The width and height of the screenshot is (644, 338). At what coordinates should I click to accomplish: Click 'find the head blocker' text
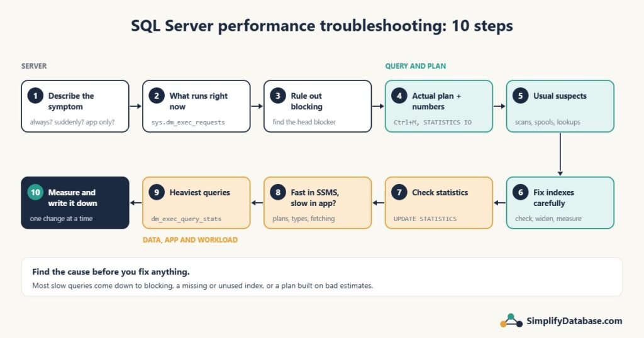pyautogui.click(x=304, y=122)
